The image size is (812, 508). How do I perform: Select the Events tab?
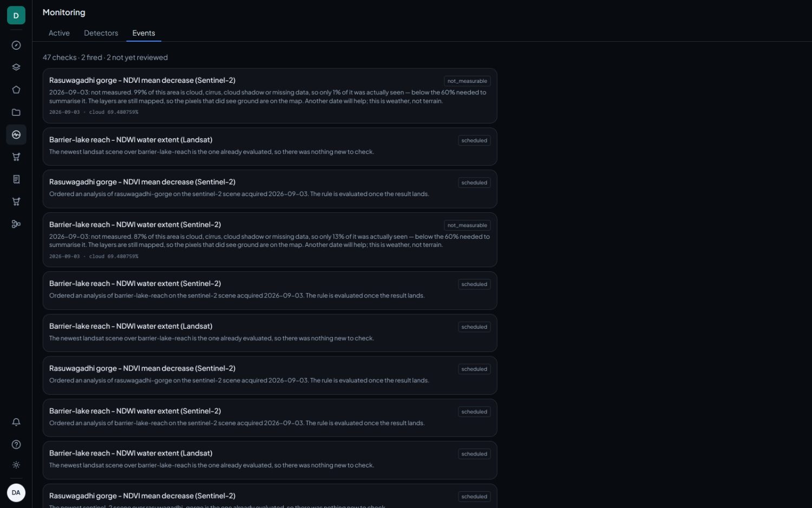click(143, 33)
